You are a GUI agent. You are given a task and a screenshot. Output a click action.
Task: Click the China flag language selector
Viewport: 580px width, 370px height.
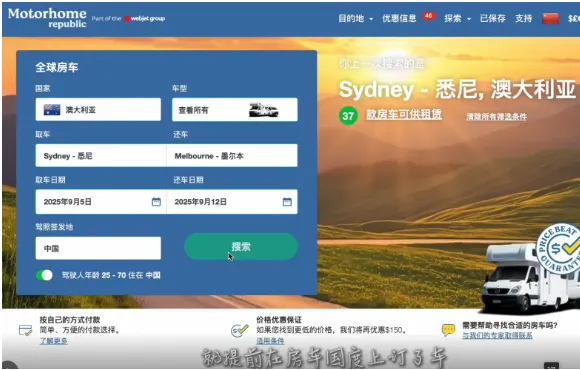click(x=550, y=18)
